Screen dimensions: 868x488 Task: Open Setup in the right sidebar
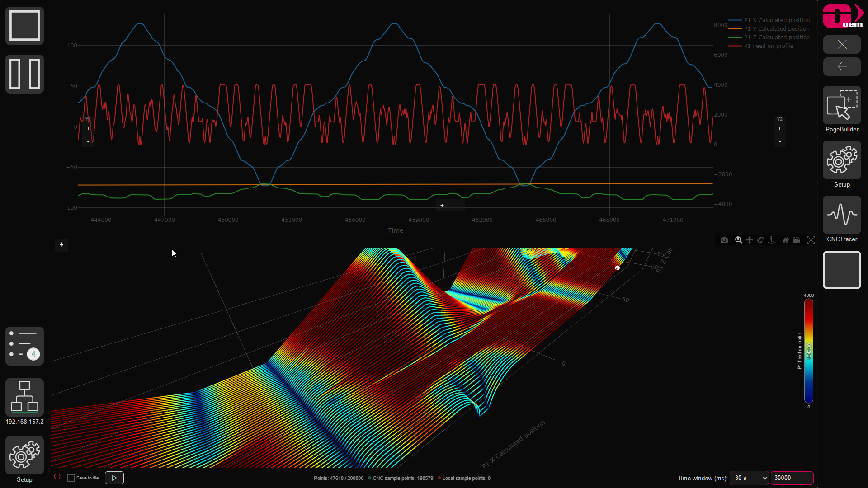click(x=842, y=160)
